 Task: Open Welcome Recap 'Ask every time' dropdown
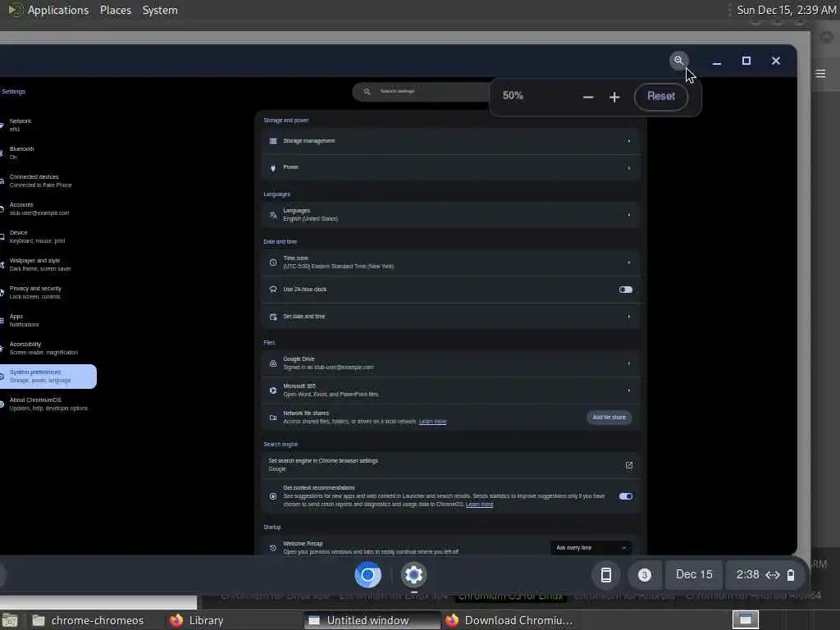pyautogui.click(x=591, y=547)
